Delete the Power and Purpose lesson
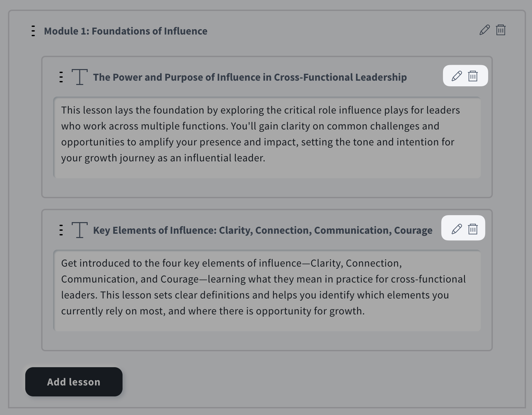 click(x=473, y=76)
